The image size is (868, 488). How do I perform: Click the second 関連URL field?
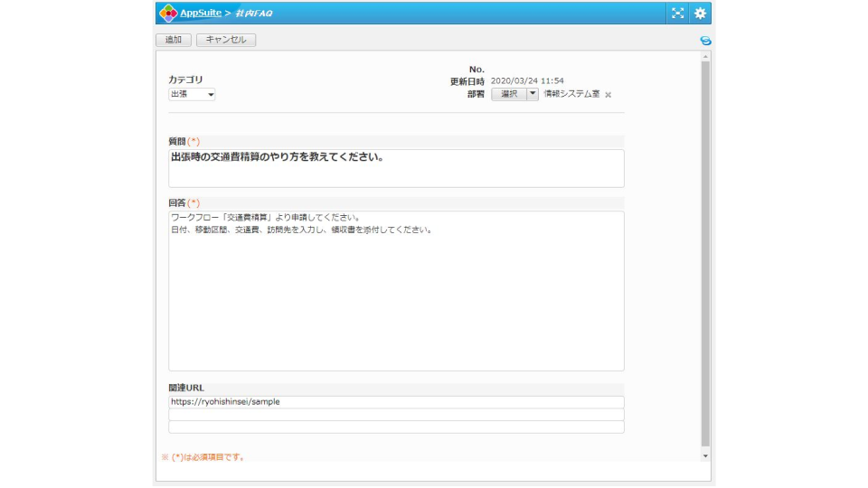tap(396, 415)
